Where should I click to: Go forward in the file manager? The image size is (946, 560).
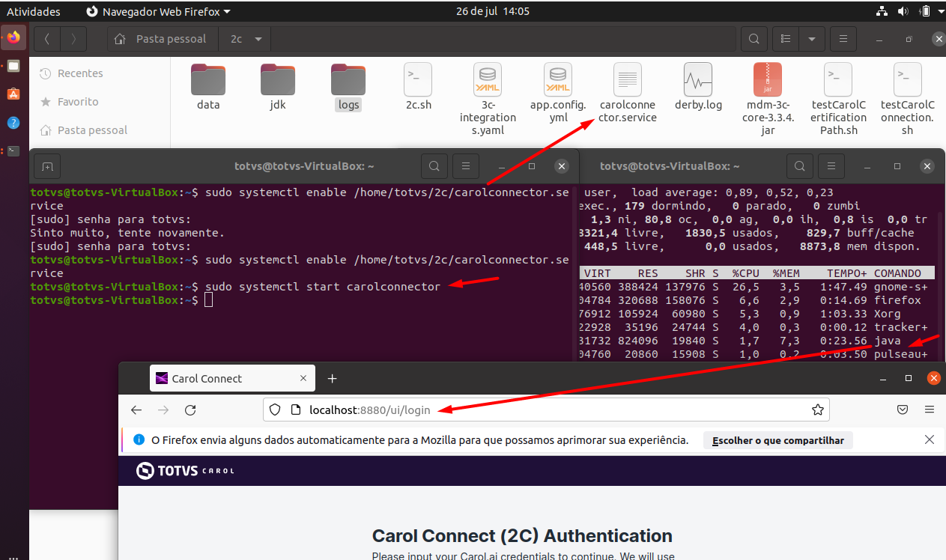(x=73, y=39)
